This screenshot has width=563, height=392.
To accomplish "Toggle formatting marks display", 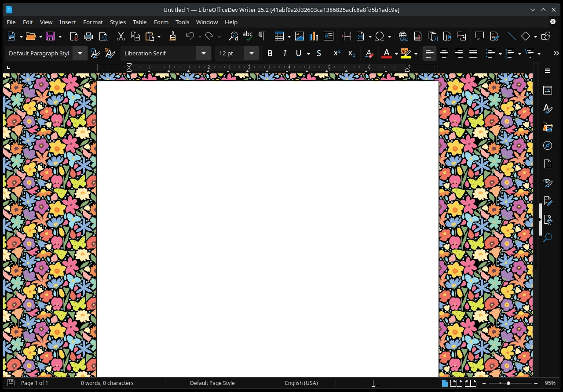I will pos(262,36).
